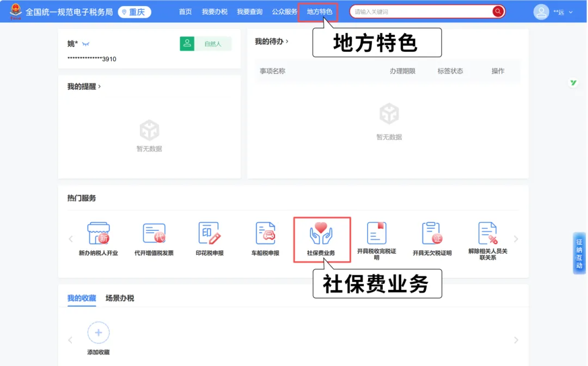Viewport: 588px width, 366px height.
Task: Toggle eye icon to reveal hidden name
Action: pyautogui.click(x=85, y=44)
